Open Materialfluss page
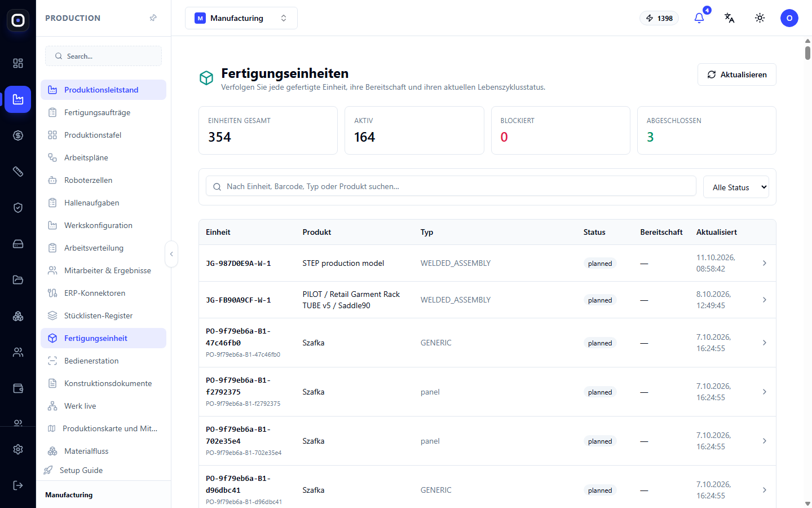This screenshot has width=812, height=508. point(103,451)
